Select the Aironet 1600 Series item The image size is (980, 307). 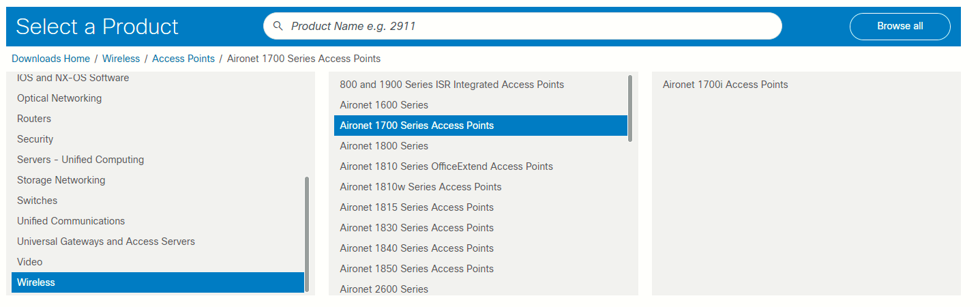click(x=384, y=105)
